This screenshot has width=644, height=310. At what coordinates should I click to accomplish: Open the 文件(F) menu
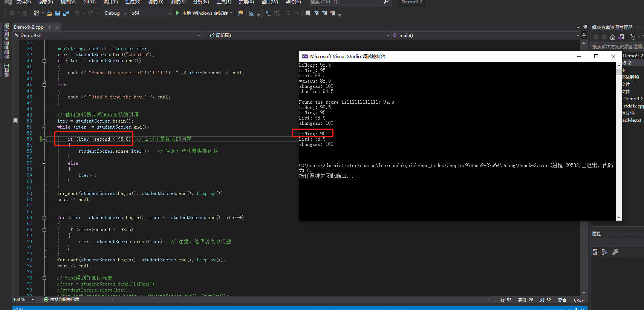[24, 2]
